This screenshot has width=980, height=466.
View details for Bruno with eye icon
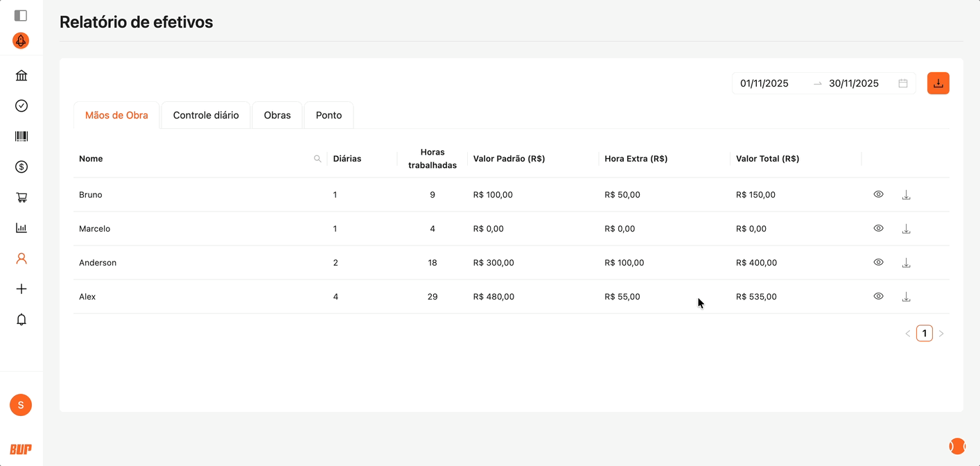878,194
